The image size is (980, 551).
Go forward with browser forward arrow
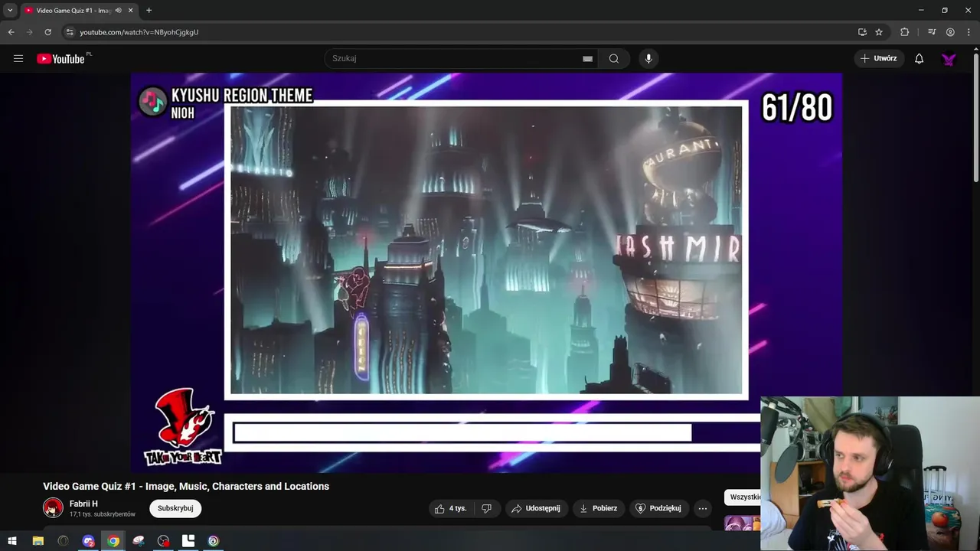(x=30, y=32)
